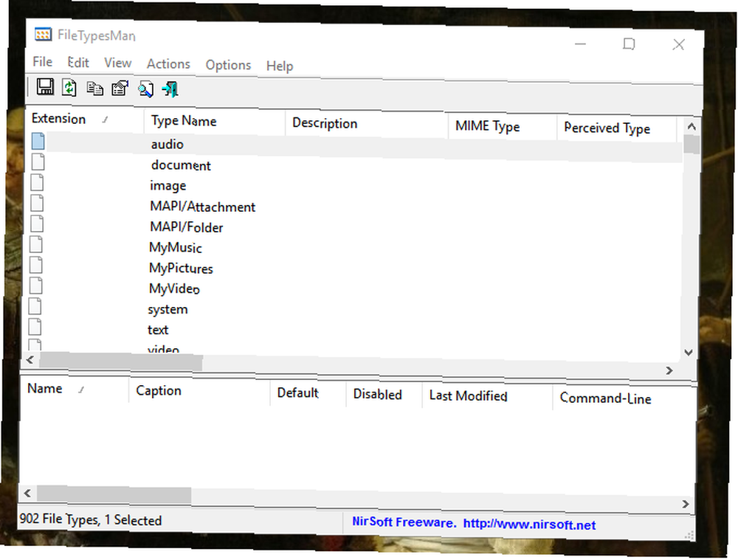The width and height of the screenshot is (738, 560).
Task: Click the Copy Selected Items icon
Action: click(x=95, y=89)
